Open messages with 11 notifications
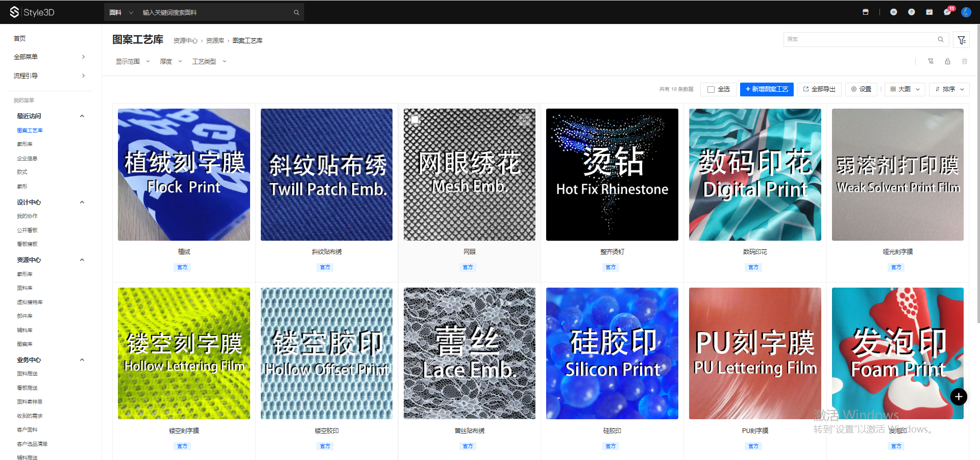 click(947, 12)
